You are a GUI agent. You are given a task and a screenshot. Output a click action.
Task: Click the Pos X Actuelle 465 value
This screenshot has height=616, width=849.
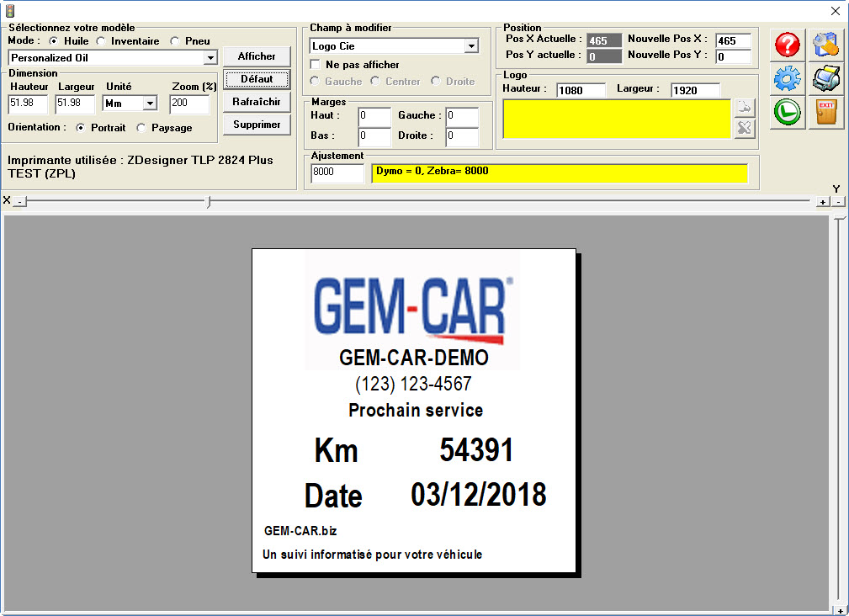[604, 40]
